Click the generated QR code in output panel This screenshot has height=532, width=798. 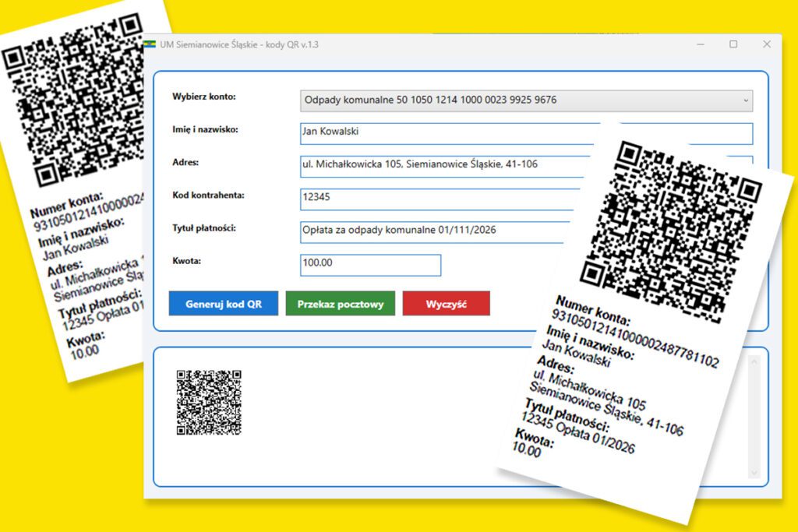click(209, 402)
